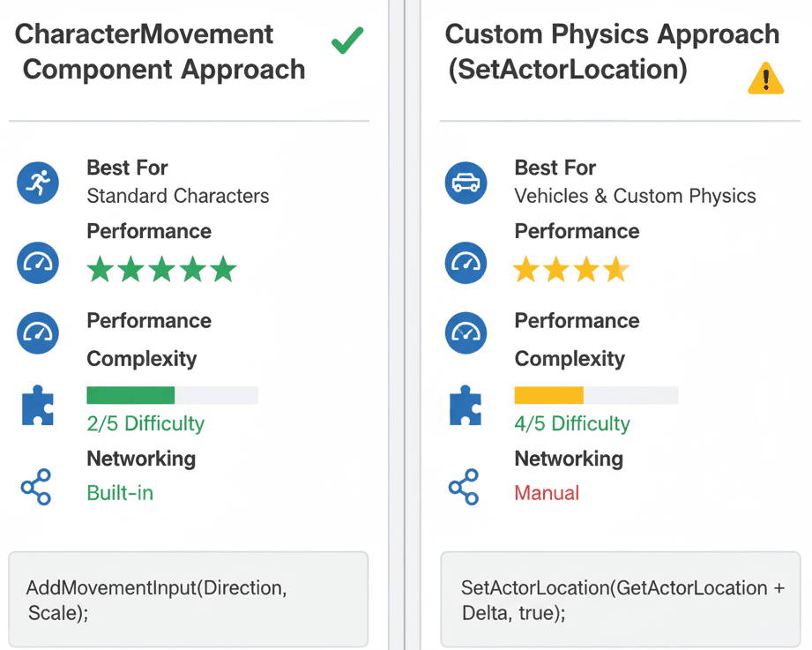Click the speedometer icon beside the yellow stars
This screenshot has width=812, height=650.
point(466,262)
